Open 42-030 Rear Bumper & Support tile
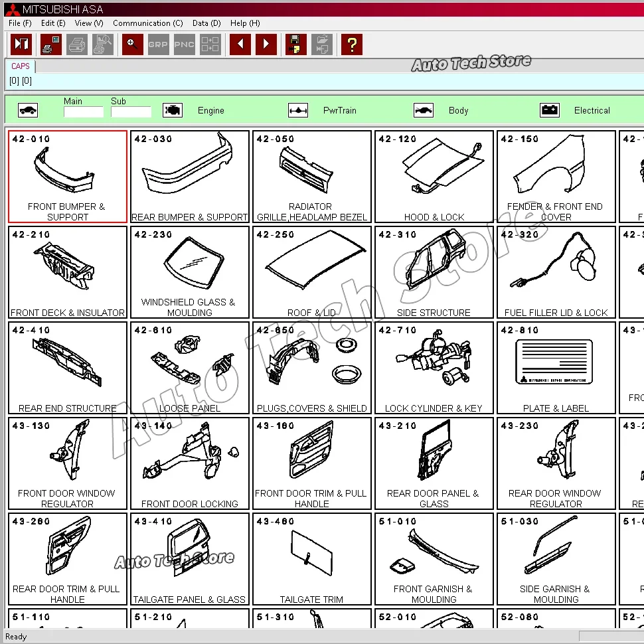Image resolution: width=644 pixels, height=644 pixels. [x=190, y=177]
